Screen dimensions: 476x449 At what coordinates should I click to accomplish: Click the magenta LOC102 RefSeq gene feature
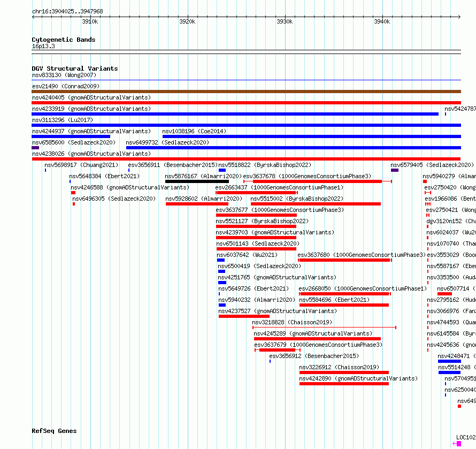pos(457,444)
